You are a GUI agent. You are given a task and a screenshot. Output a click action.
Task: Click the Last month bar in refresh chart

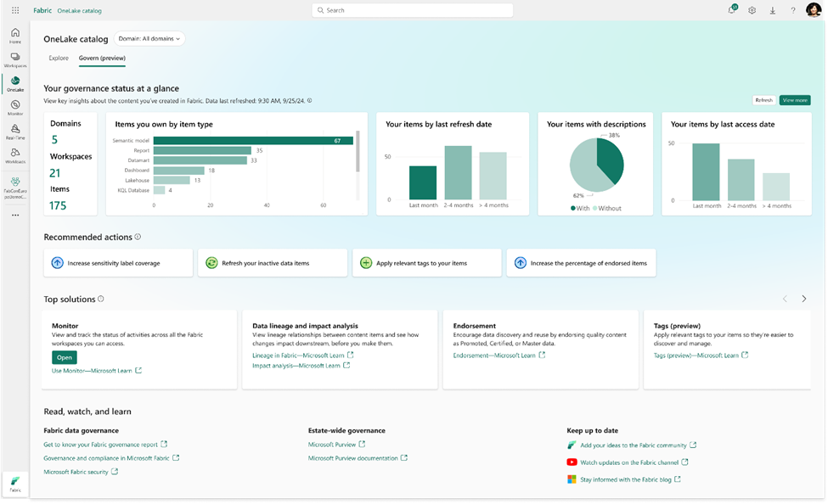pos(423,182)
